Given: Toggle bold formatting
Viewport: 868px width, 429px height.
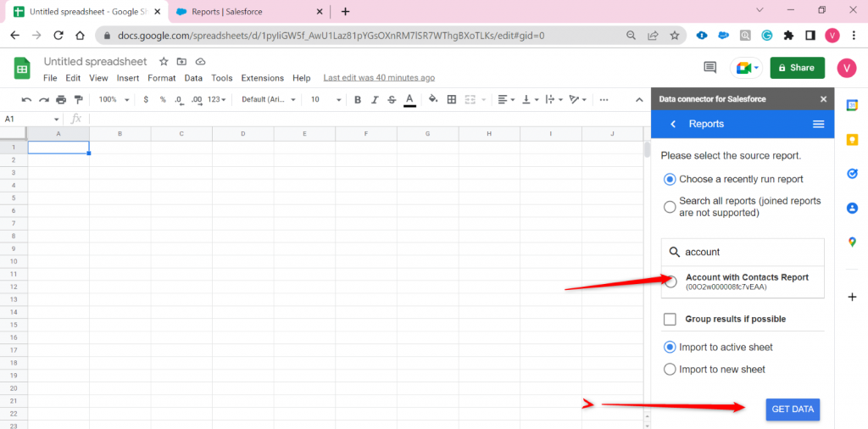Looking at the screenshot, I should 358,100.
